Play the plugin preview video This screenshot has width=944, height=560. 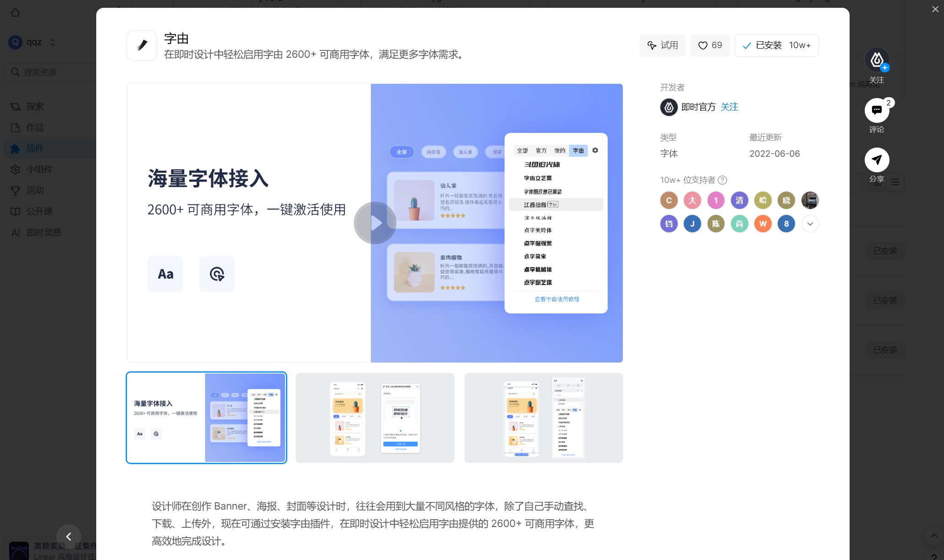point(375,223)
